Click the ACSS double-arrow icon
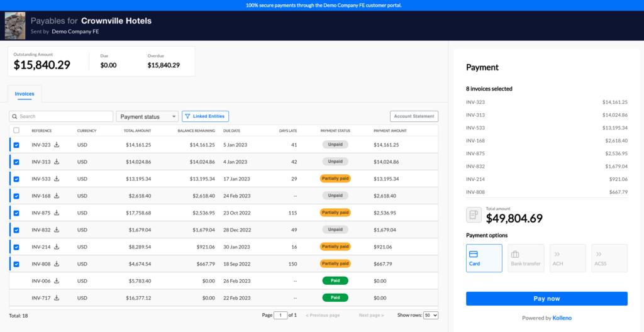The image size is (644, 332). coord(599,254)
